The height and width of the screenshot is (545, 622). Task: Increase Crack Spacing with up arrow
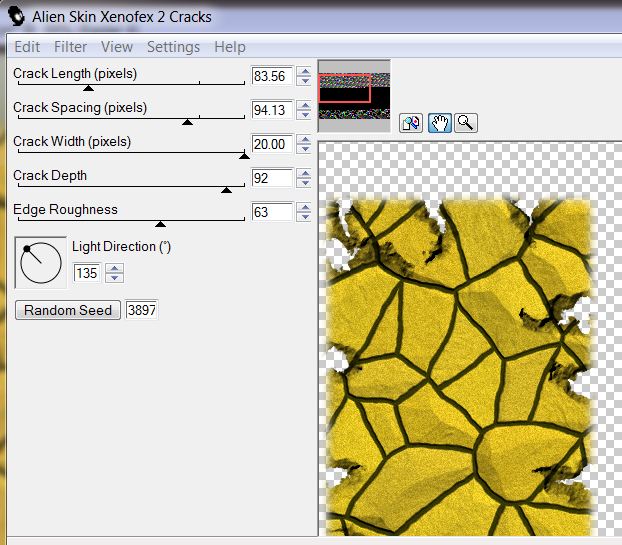point(305,106)
